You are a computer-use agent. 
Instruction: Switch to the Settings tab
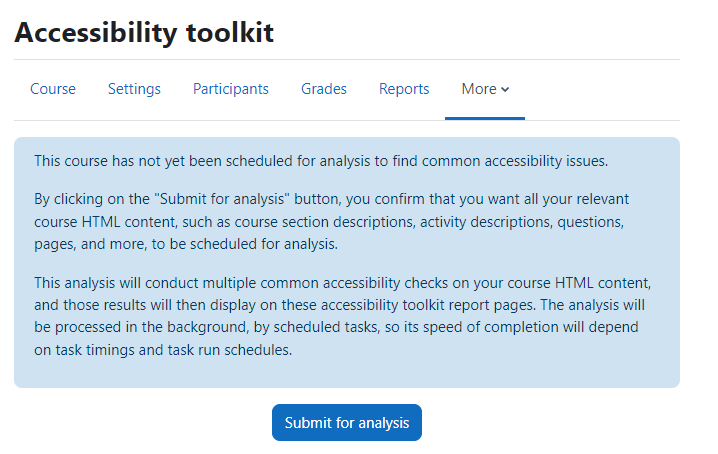(x=134, y=88)
